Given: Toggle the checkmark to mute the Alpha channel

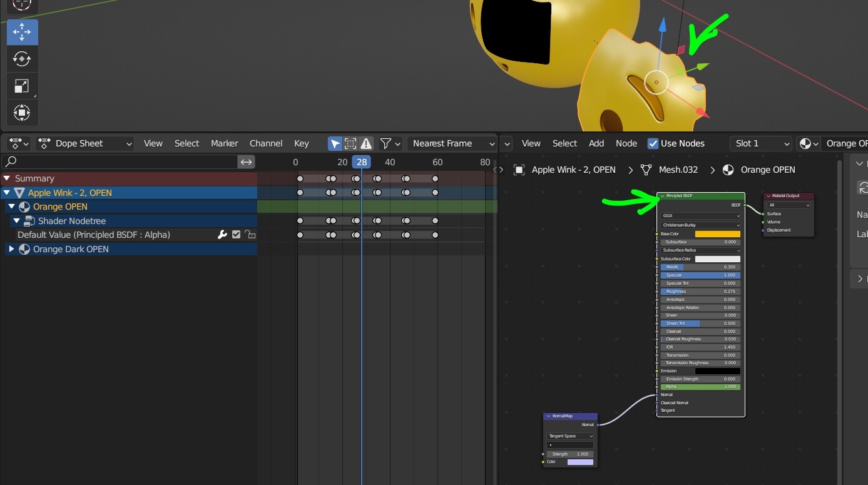Looking at the screenshot, I should (236, 235).
